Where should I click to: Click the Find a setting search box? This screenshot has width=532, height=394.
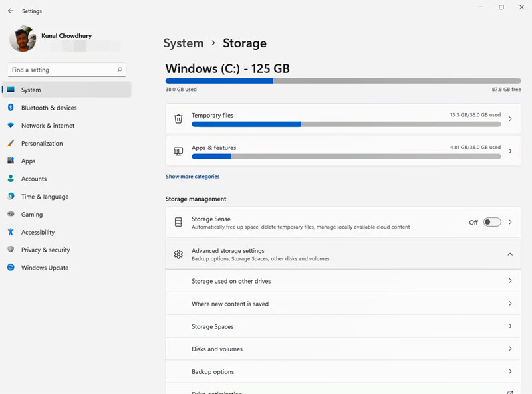coord(66,70)
